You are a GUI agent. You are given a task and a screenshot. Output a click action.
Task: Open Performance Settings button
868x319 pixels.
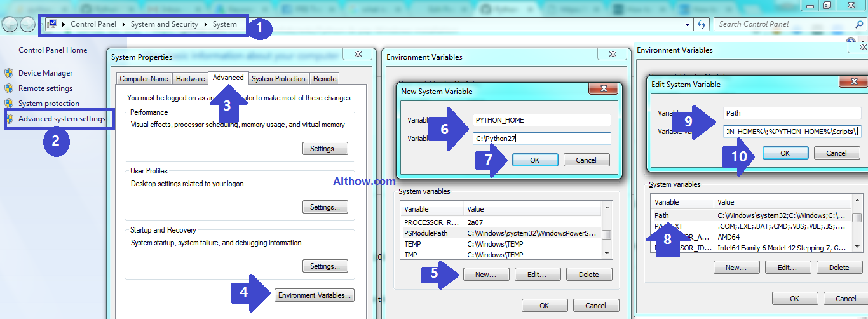tap(325, 149)
